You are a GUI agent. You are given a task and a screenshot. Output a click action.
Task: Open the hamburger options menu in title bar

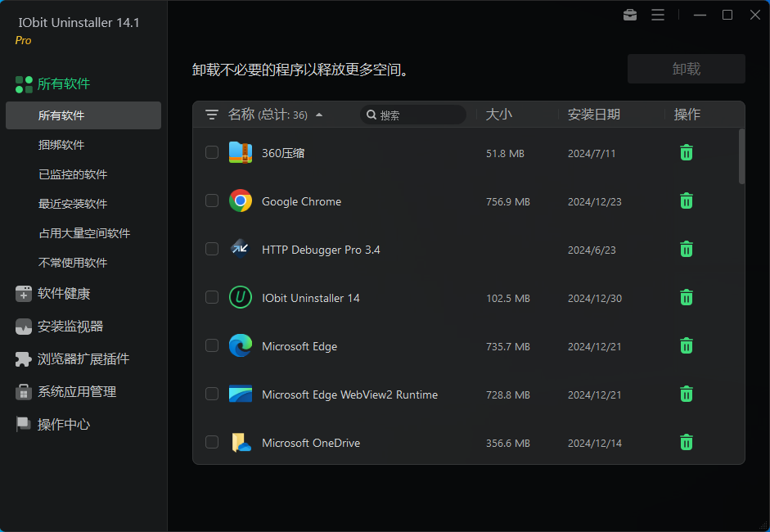pos(658,16)
